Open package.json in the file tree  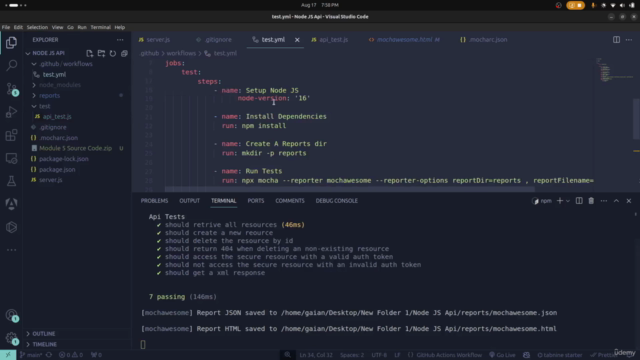(x=57, y=169)
